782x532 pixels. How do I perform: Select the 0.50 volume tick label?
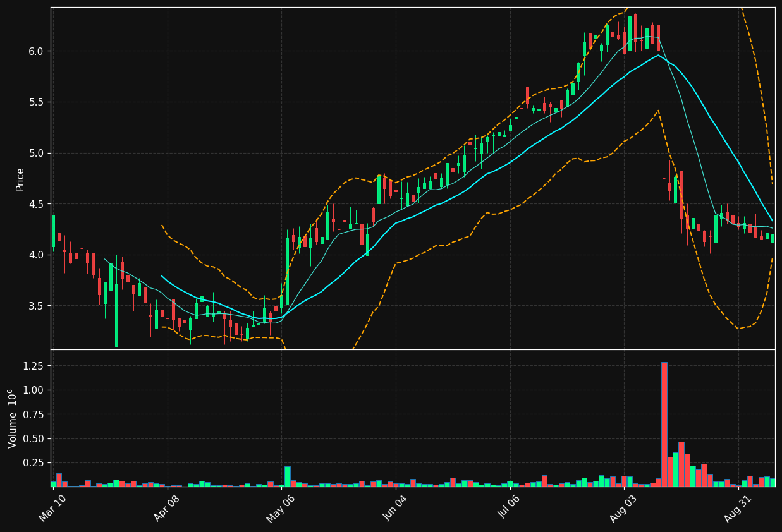coord(35,438)
